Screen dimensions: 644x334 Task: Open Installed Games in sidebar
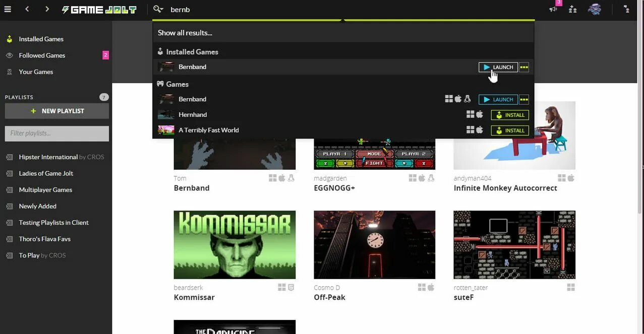click(x=41, y=39)
